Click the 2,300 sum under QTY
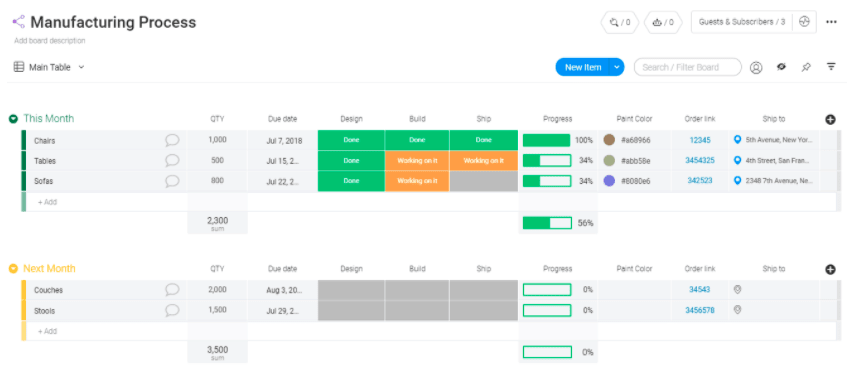The height and width of the screenshot is (383, 865). tap(217, 220)
